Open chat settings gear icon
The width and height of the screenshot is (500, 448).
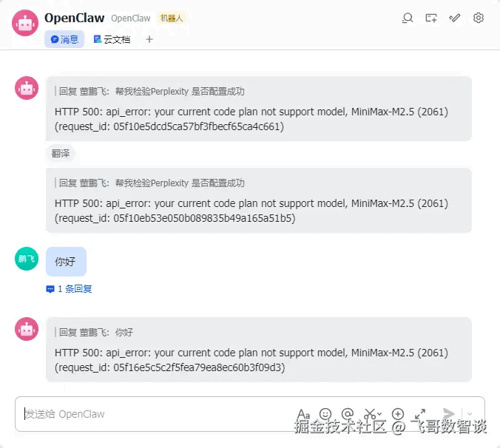click(x=478, y=18)
